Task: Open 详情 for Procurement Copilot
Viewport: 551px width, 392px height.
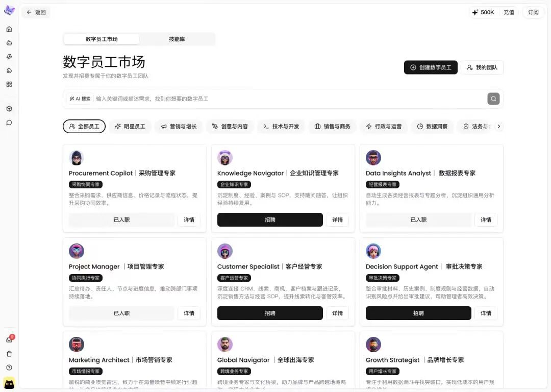Action: [x=189, y=219]
